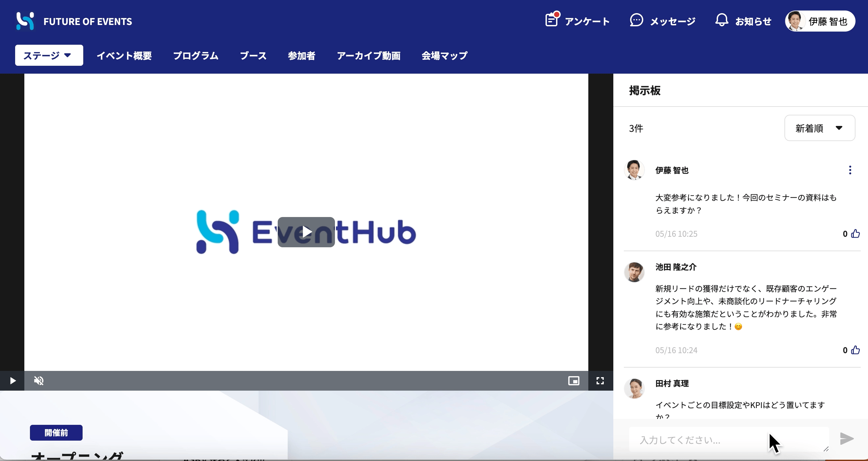This screenshot has height=461, width=868.
Task: Like 池田 隆之介's post from 05/16 10:24
Action: 855,350
